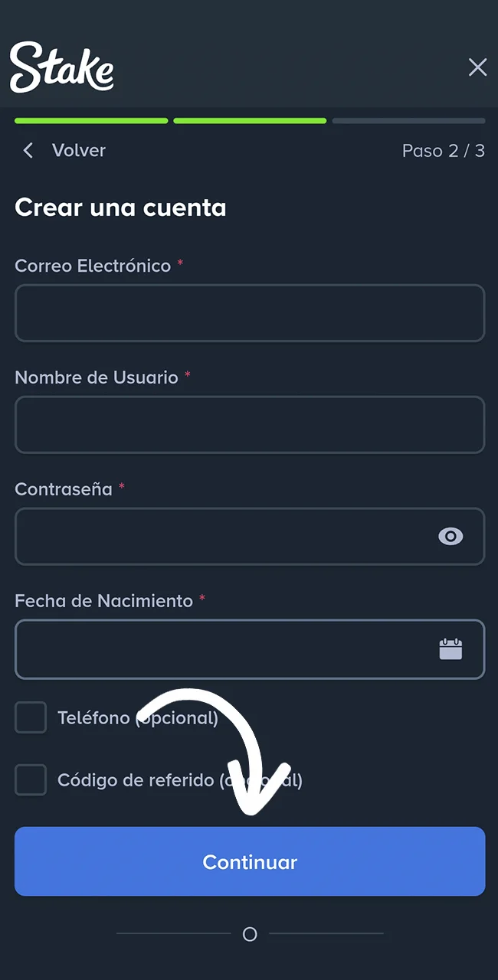This screenshot has width=498, height=980.
Task: Click the Fecha de Nacimiento input box
Action: point(230,648)
